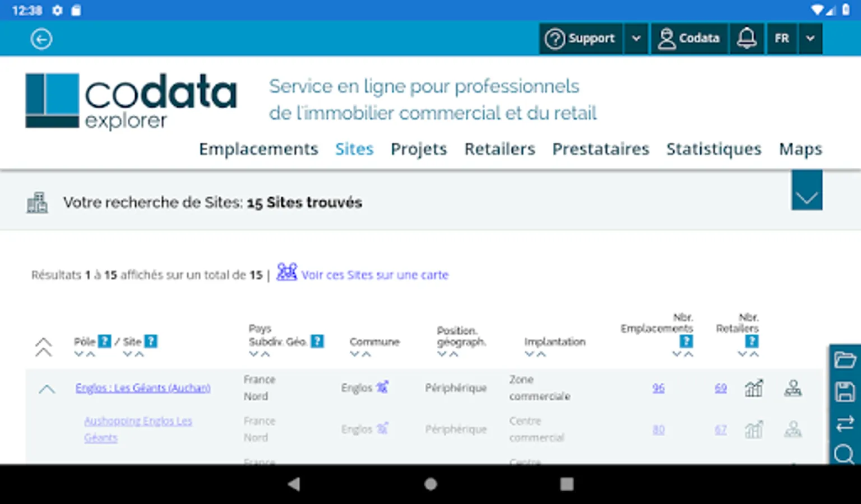Show help for Pôle column
The height and width of the screenshot is (504, 861).
point(104,341)
